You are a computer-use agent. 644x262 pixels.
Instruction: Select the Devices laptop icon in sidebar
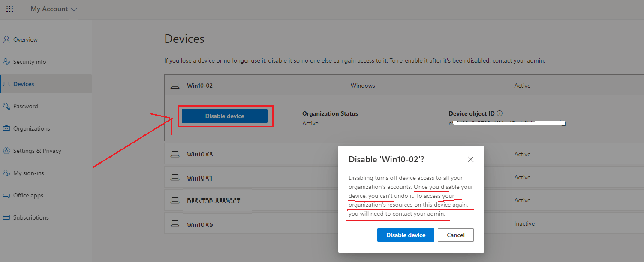pyautogui.click(x=6, y=84)
